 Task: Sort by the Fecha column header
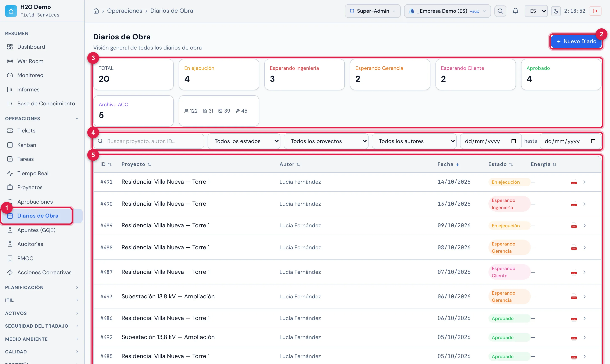(x=448, y=164)
